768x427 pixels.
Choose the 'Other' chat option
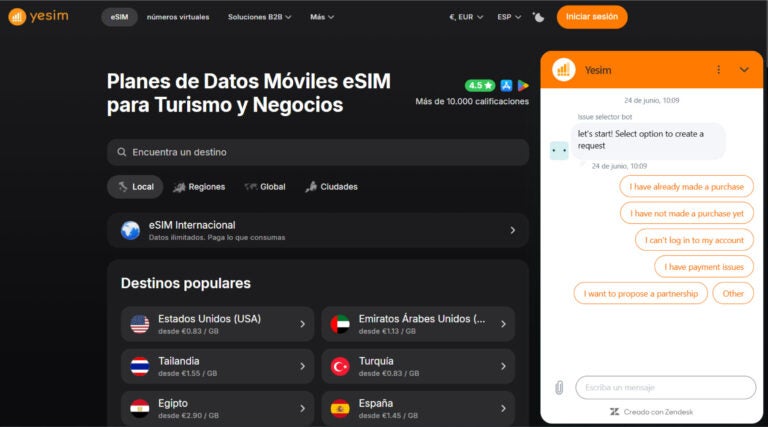pyautogui.click(x=733, y=294)
